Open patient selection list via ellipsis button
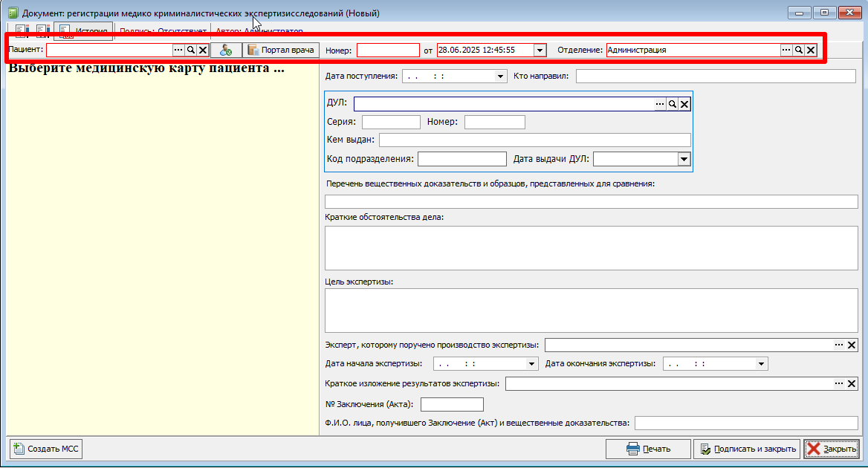 [x=178, y=50]
